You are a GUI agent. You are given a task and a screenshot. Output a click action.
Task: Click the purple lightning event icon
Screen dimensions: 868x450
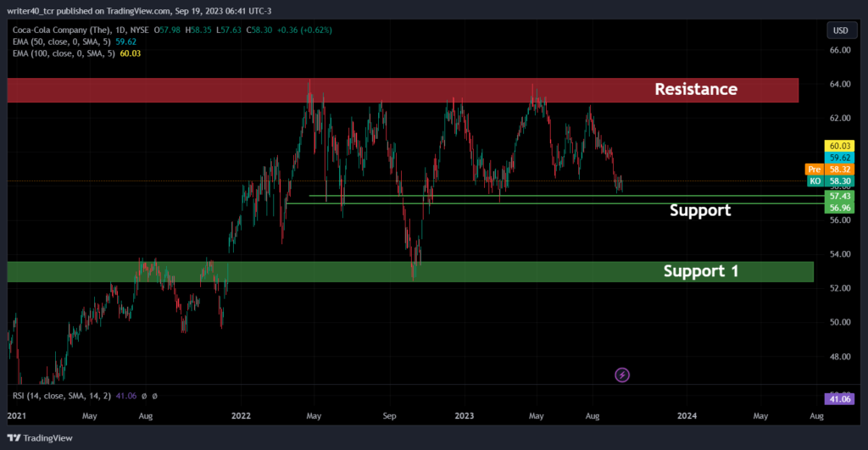pyautogui.click(x=622, y=375)
